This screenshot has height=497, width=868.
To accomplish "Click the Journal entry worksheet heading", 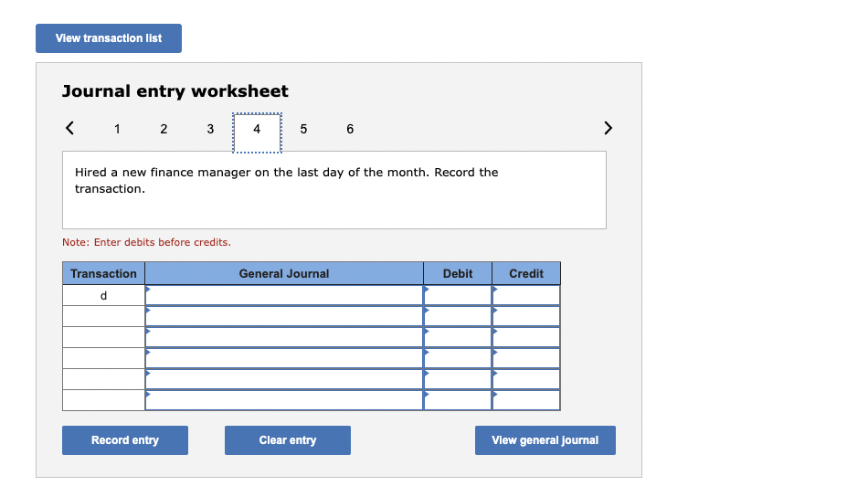I will click(175, 90).
